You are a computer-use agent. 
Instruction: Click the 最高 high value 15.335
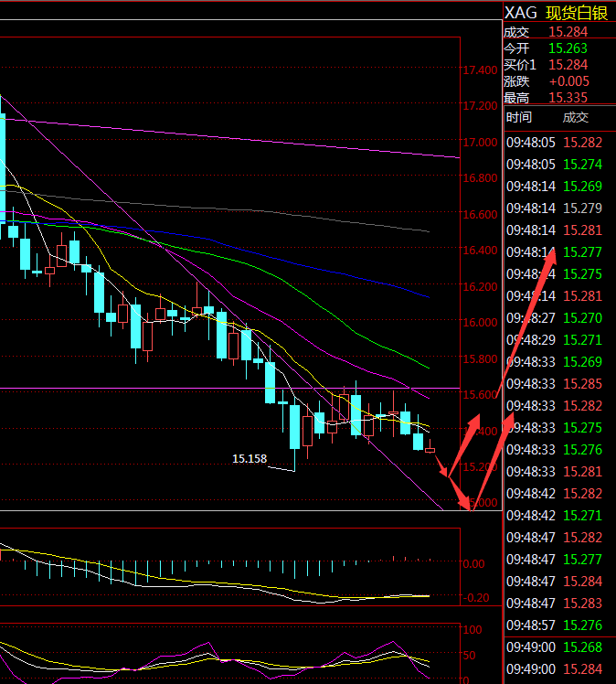coord(568,98)
